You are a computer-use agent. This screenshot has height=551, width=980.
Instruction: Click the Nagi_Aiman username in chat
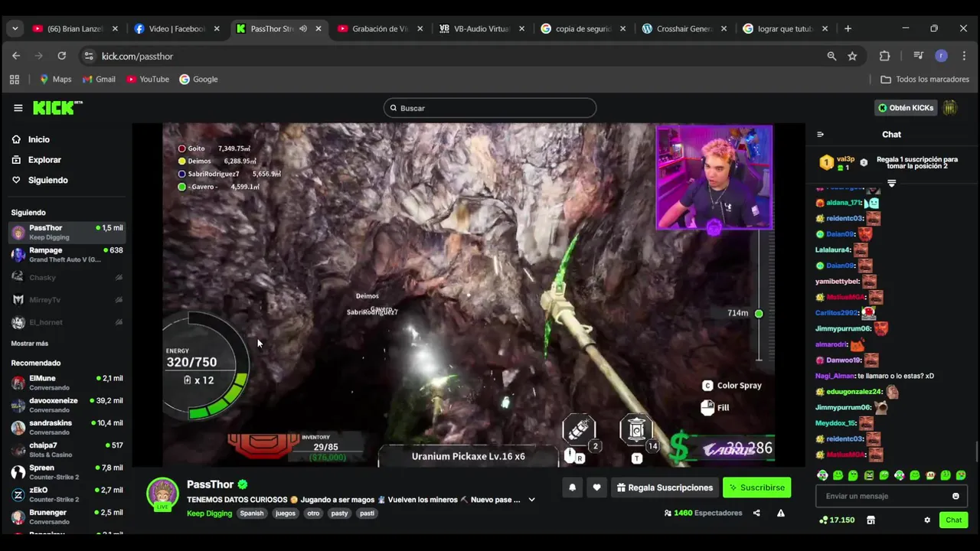(834, 376)
